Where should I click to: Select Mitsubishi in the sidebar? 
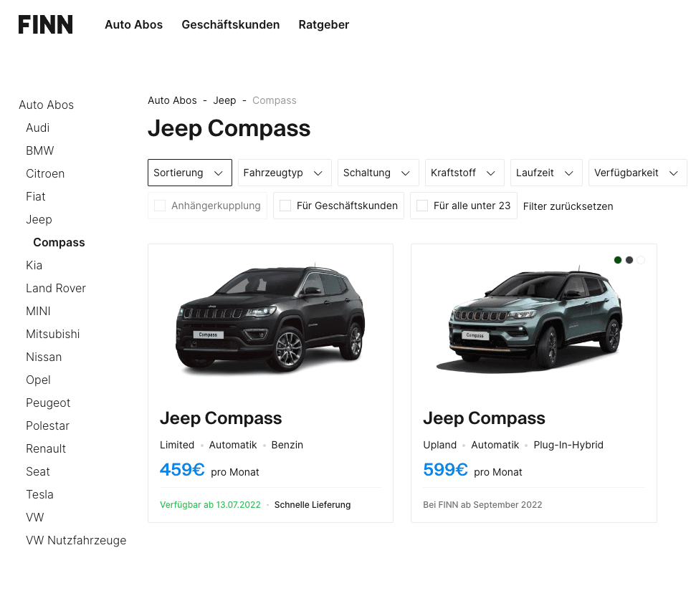pos(53,334)
